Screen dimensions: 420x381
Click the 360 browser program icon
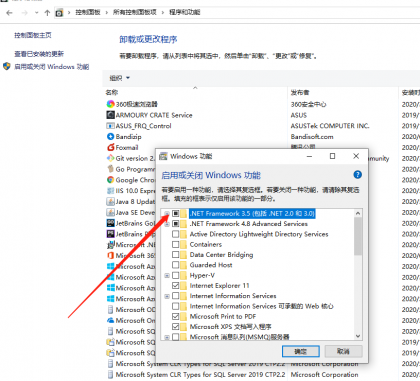tap(110, 104)
